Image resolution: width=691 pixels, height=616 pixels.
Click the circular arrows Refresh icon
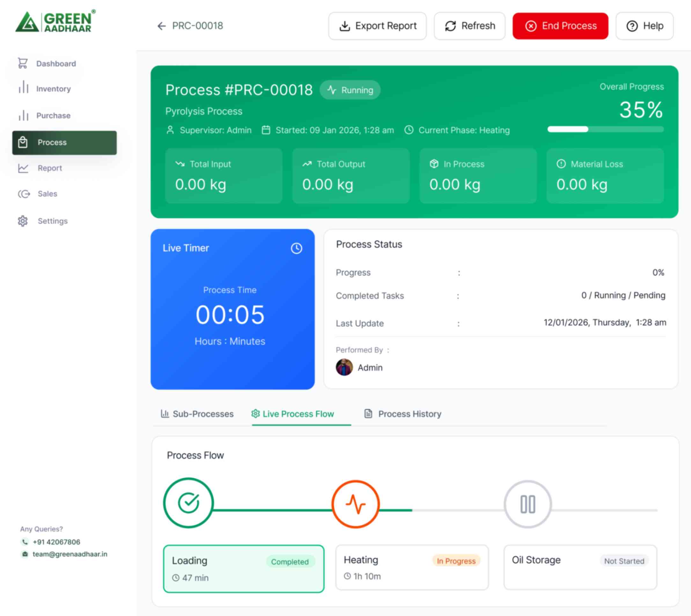pyautogui.click(x=450, y=26)
